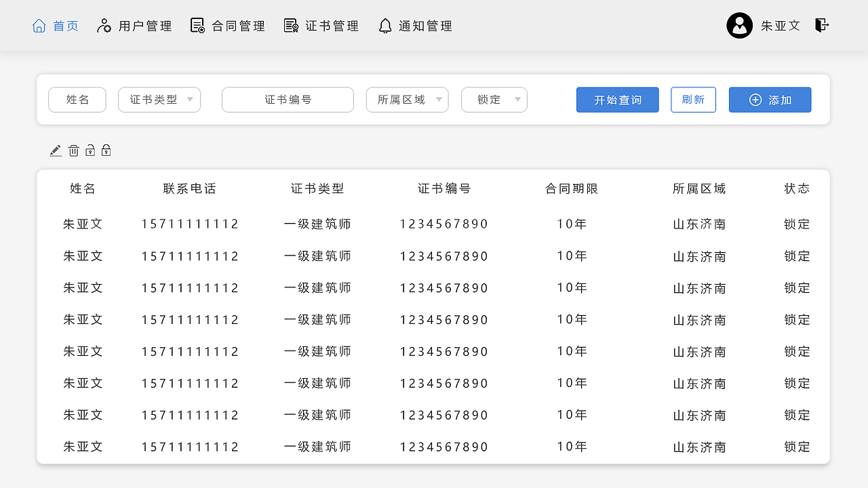
Task: Open the 合同管理 menu item
Action: pos(227,25)
